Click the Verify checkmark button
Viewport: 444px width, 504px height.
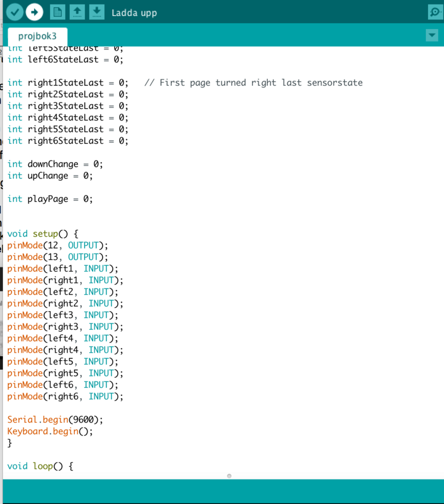click(15, 12)
